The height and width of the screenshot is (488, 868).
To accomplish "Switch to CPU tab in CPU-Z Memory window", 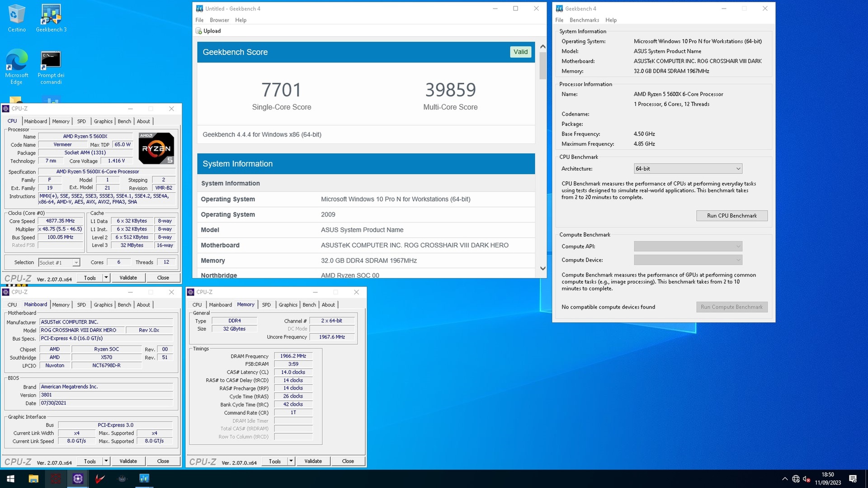I will (197, 305).
